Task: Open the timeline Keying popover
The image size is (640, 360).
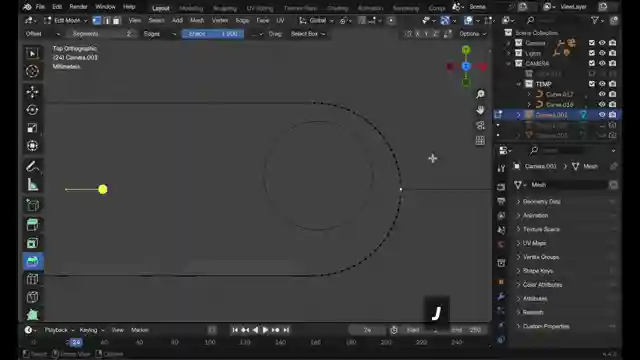Action: point(92,330)
